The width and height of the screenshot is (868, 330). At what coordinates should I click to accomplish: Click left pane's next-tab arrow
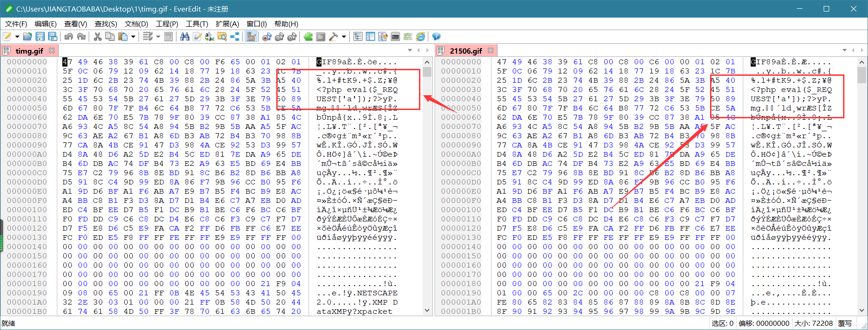tap(427, 50)
